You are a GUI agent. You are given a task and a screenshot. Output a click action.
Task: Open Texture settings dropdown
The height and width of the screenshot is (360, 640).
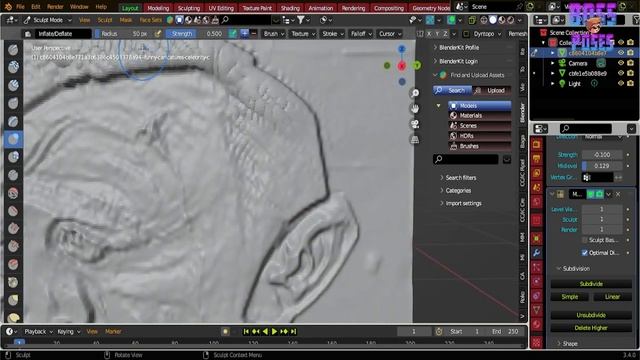[303, 34]
